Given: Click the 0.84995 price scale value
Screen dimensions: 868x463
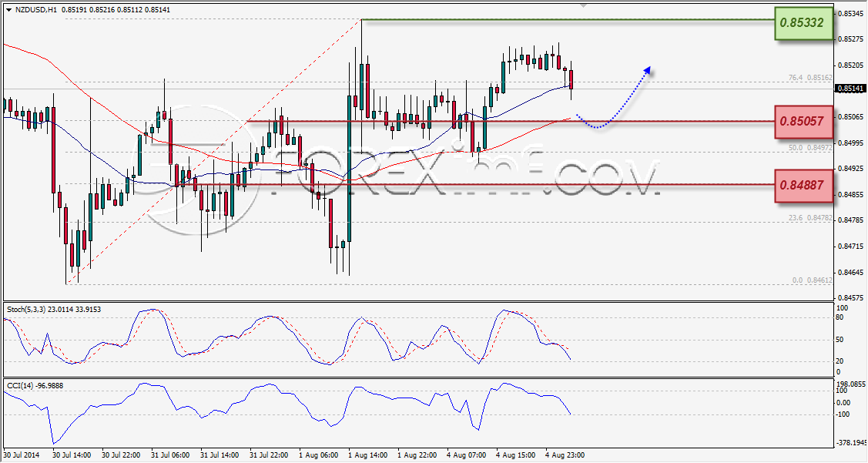Looking at the screenshot, I should coord(850,143).
